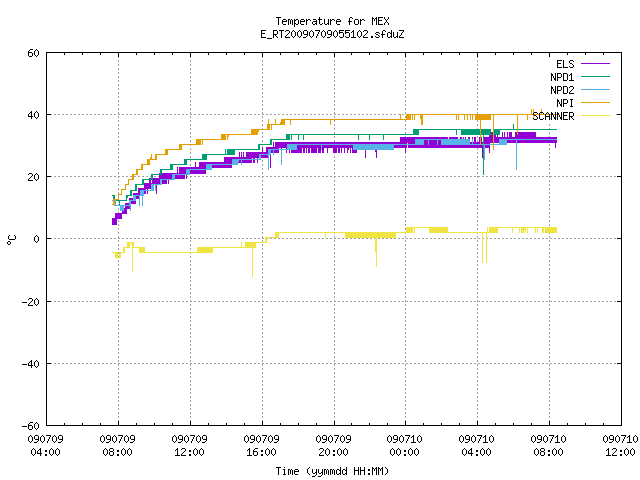Click the chart title 'Temperature for MEX'
The height and width of the screenshot is (480, 640).
pos(332,21)
